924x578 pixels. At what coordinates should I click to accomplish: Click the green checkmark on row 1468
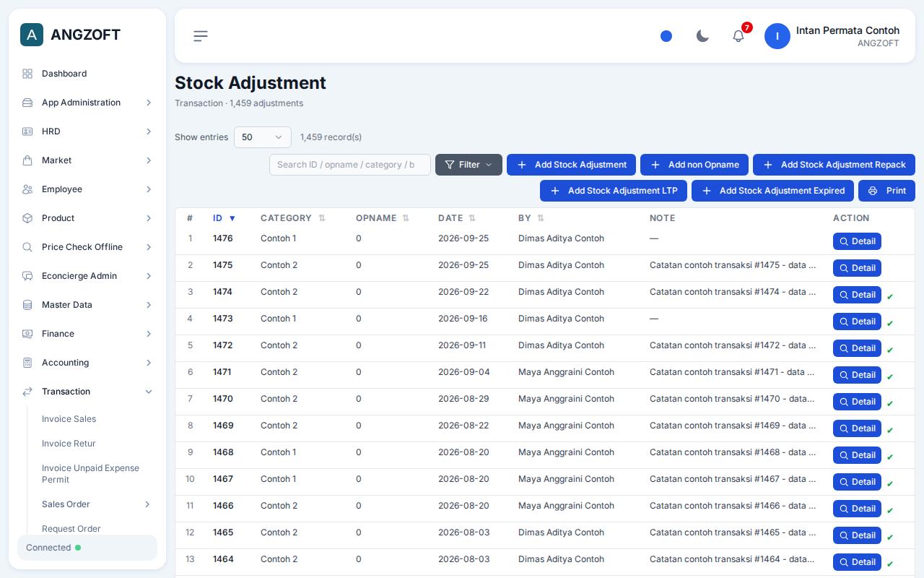[890, 457]
